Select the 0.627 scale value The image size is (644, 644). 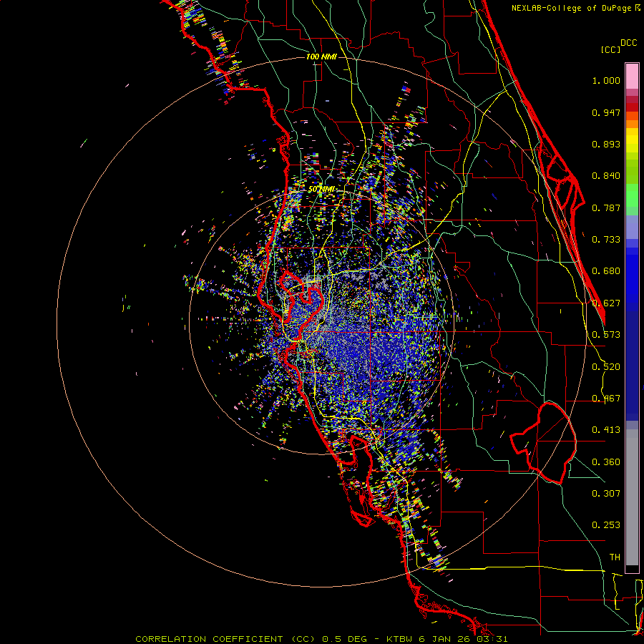606,303
